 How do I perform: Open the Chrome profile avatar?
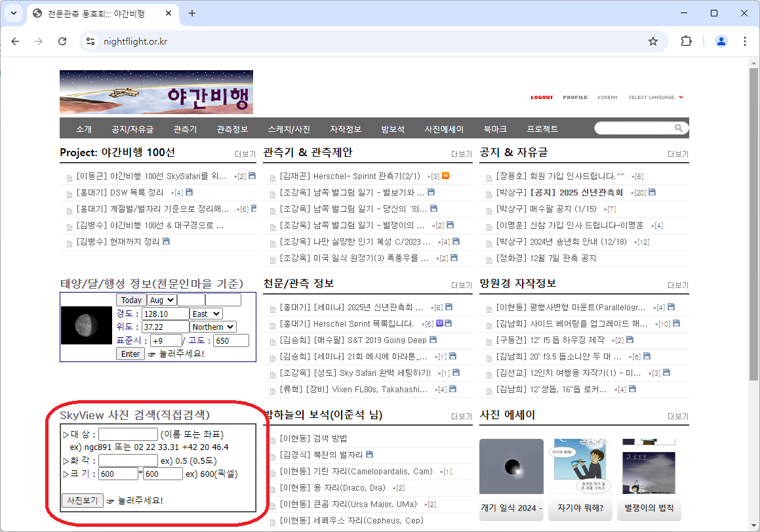pos(721,41)
